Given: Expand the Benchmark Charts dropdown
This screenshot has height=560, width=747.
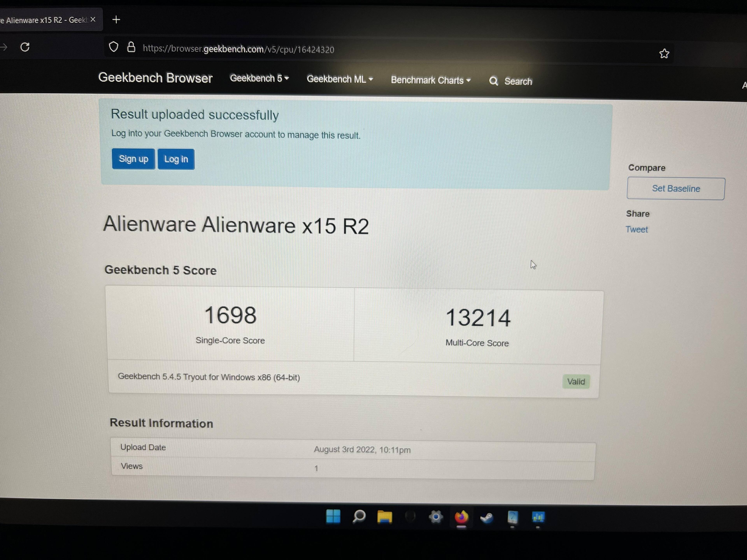Looking at the screenshot, I should [430, 80].
